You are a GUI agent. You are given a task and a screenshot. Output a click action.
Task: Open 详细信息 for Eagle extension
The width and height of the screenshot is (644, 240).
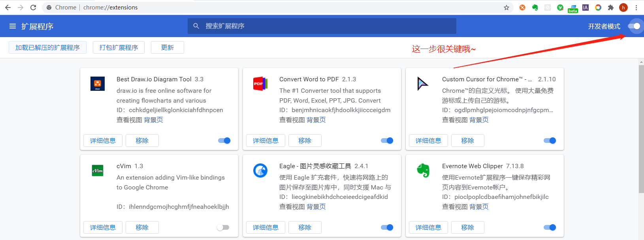266,227
